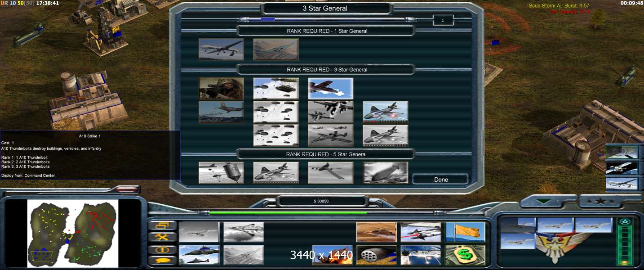This screenshot has height=270, width=644.
Task: Select the Comanche helicopter build icon
Action: 199,255
